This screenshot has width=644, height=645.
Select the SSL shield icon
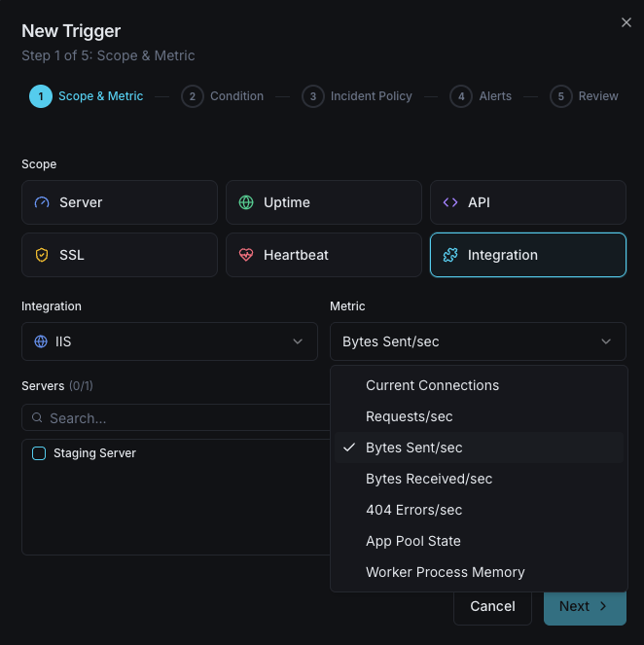(41, 255)
